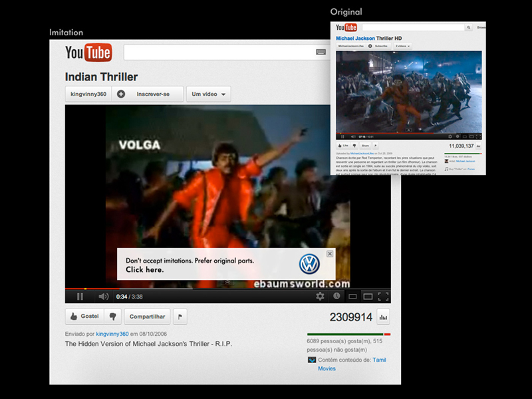Expand the Um vídeo dropdown
The width and height of the screenshot is (532, 399).
tap(208, 94)
